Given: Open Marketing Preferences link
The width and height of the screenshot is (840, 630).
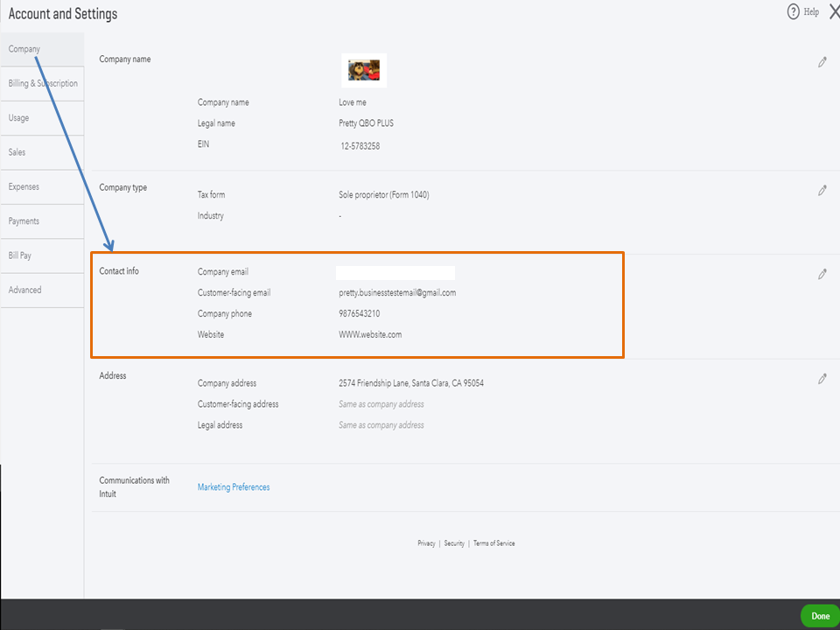Looking at the screenshot, I should 234,487.
